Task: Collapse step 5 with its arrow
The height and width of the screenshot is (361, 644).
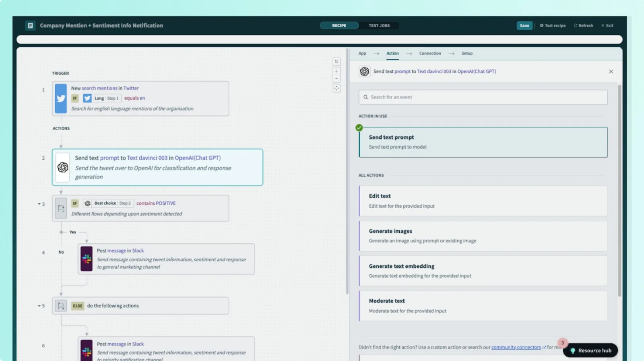Action: [39, 306]
